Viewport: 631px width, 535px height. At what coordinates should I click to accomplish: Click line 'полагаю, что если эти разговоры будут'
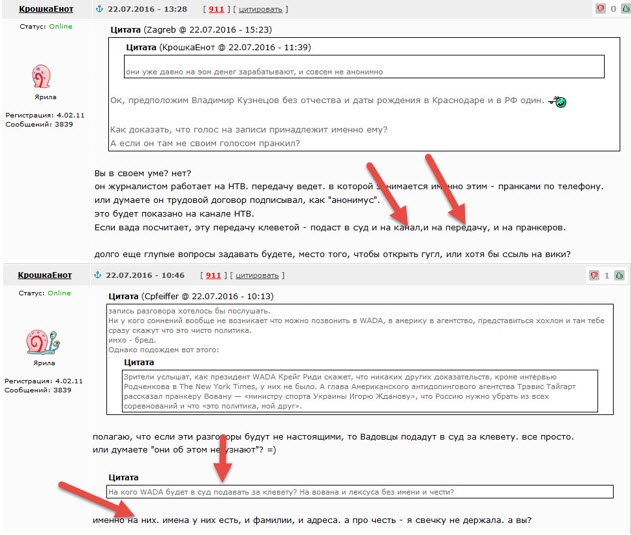333,437
